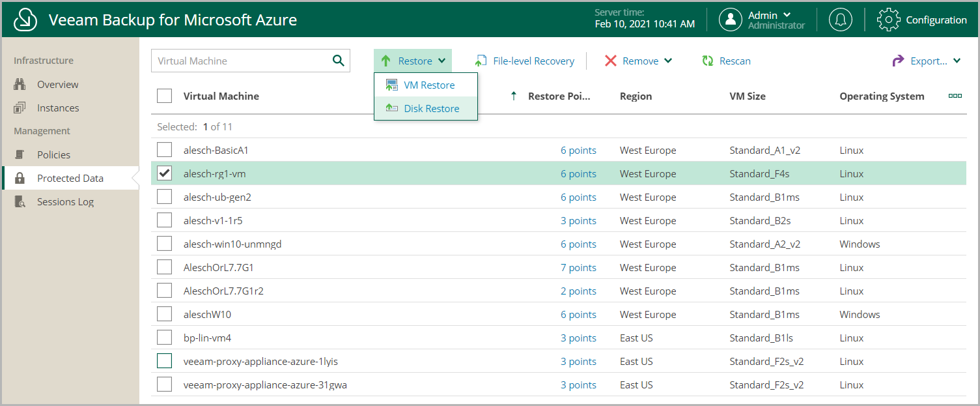The image size is (980, 406).
Task: Click the green Restore arrow icon
Action: click(x=385, y=61)
